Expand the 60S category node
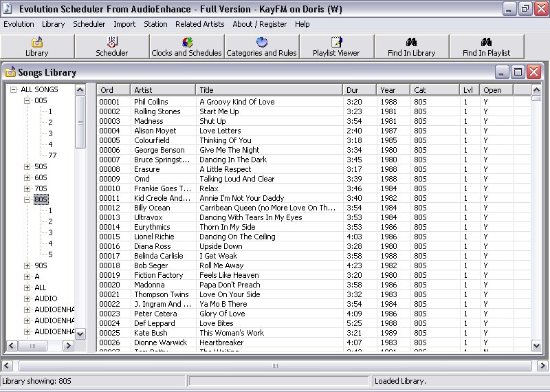550x392 pixels. (x=27, y=178)
